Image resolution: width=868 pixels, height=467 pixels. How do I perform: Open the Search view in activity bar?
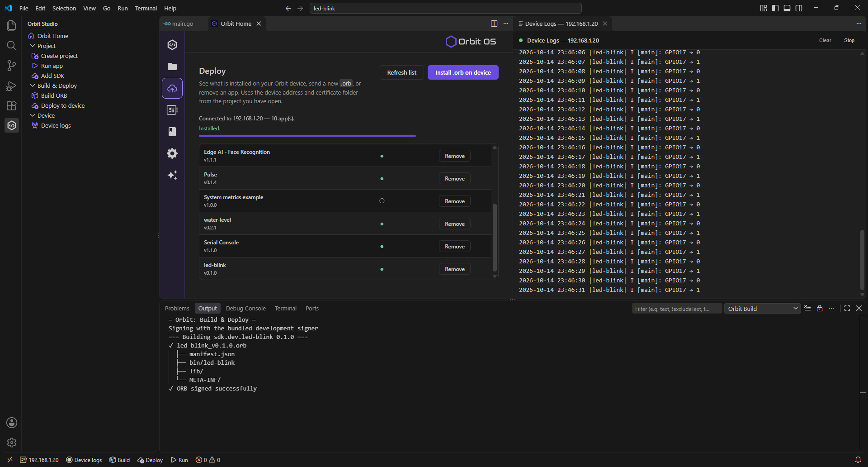tap(12, 46)
